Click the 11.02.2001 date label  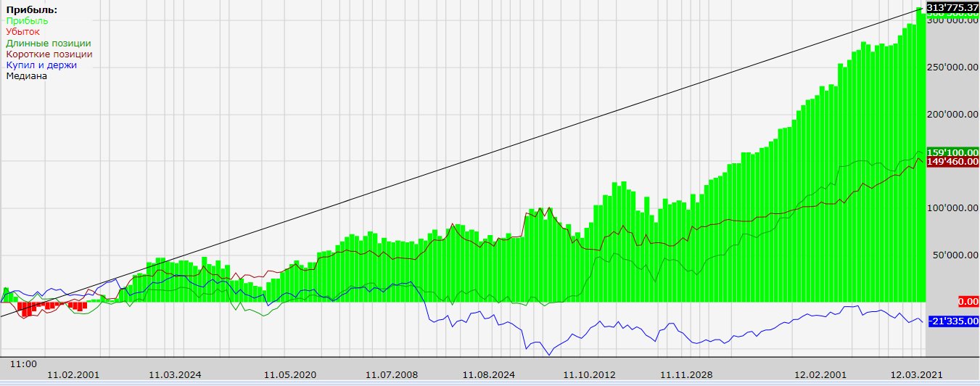73,375
